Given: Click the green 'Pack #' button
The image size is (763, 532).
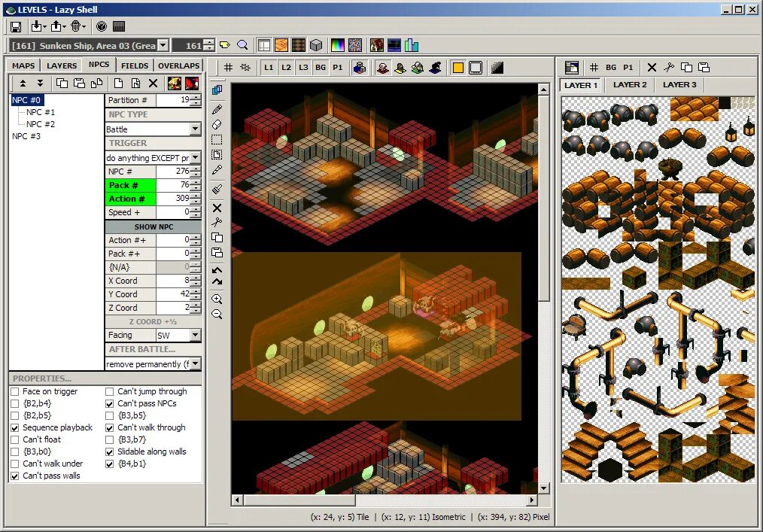Looking at the screenshot, I should click(130, 185).
